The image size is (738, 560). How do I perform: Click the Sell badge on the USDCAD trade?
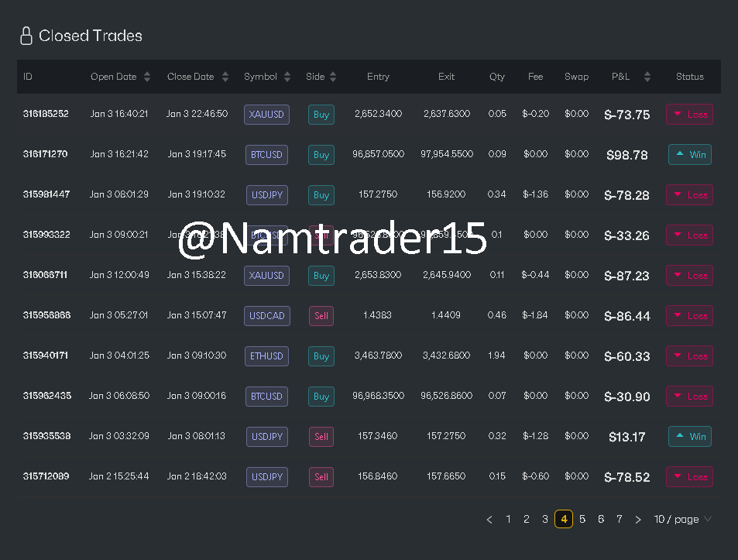point(321,315)
